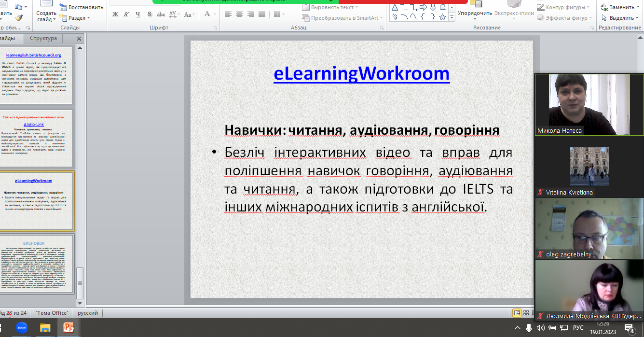The image size is (644, 337).
Task: Click Микола Натеса video tile
Action: pyautogui.click(x=589, y=104)
